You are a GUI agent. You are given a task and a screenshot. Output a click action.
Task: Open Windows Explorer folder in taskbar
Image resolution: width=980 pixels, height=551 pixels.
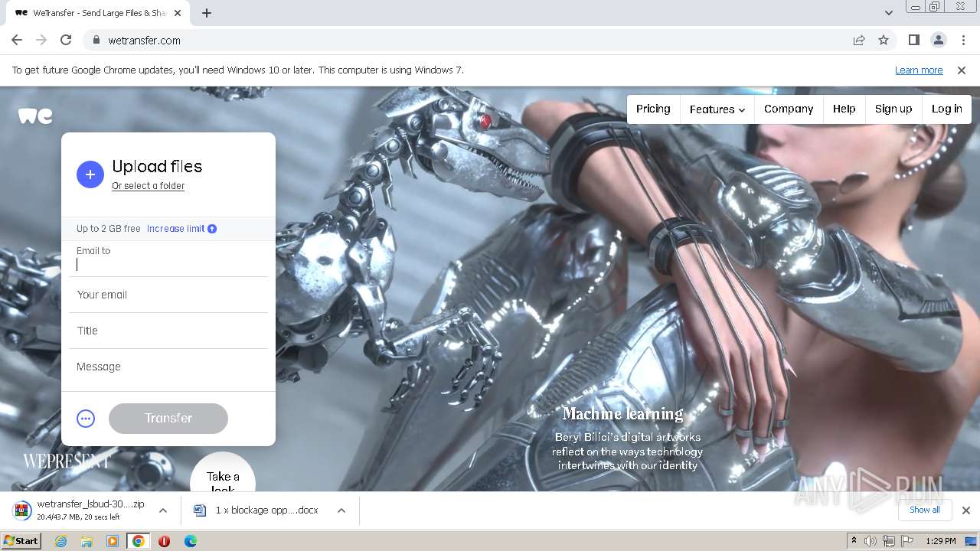[x=87, y=541]
